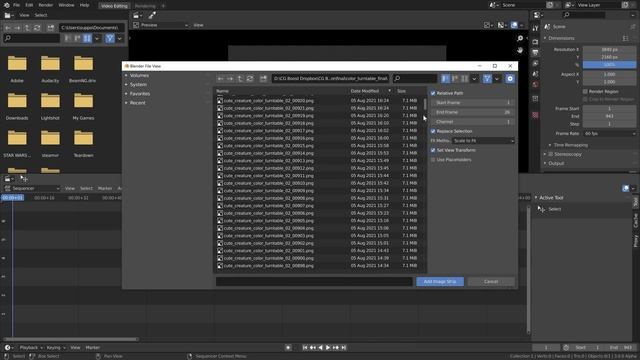Toggle the Replace Selection checkbox
The image size is (640, 360).
click(433, 131)
